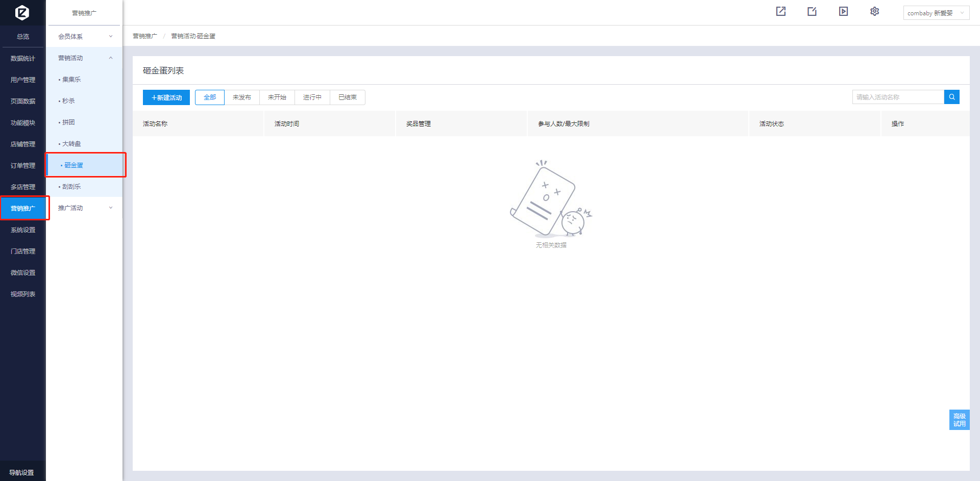The height and width of the screenshot is (481, 980).
Task: Select the 全部 filter tab
Action: (210, 97)
